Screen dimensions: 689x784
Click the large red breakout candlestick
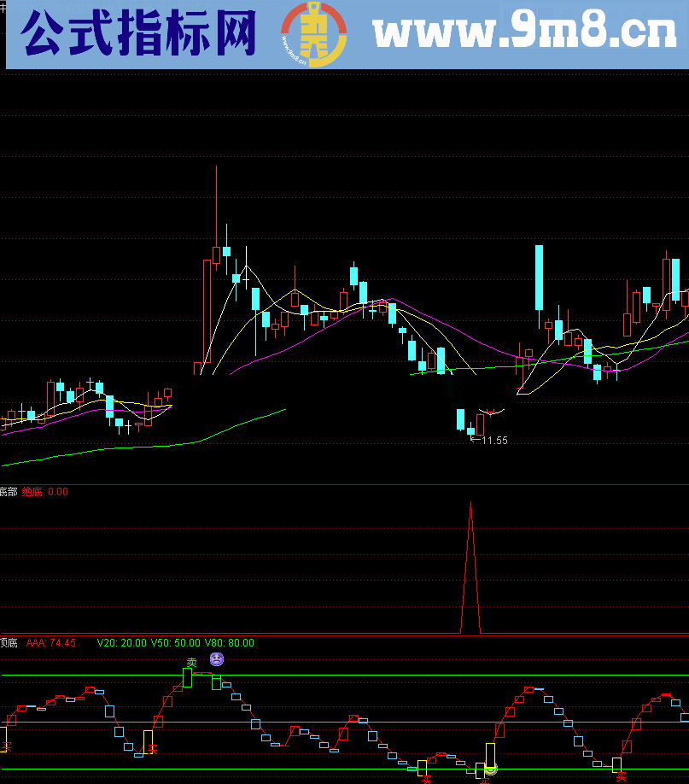pyautogui.click(x=207, y=311)
